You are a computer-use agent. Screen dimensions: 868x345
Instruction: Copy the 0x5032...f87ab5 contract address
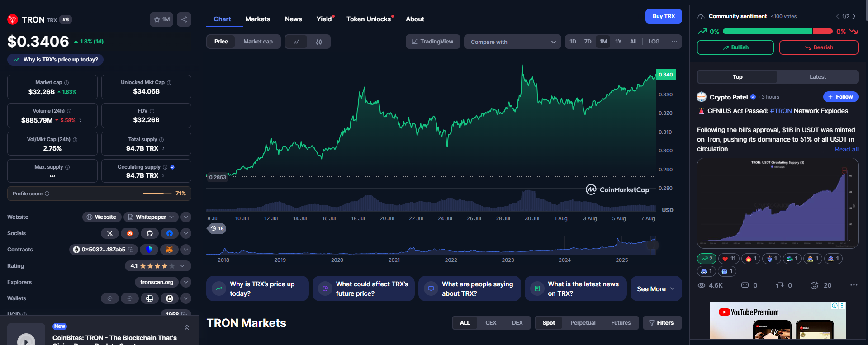click(x=131, y=250)
